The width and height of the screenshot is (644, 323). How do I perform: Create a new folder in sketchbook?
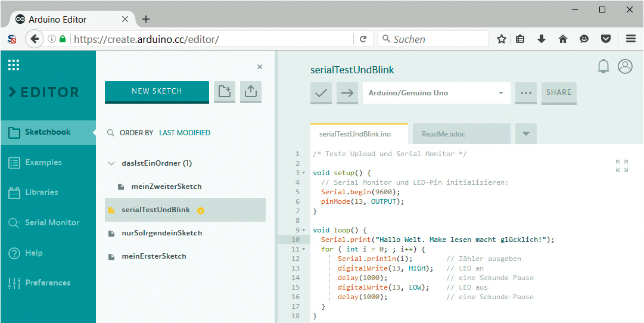click(x=225, y=92)
